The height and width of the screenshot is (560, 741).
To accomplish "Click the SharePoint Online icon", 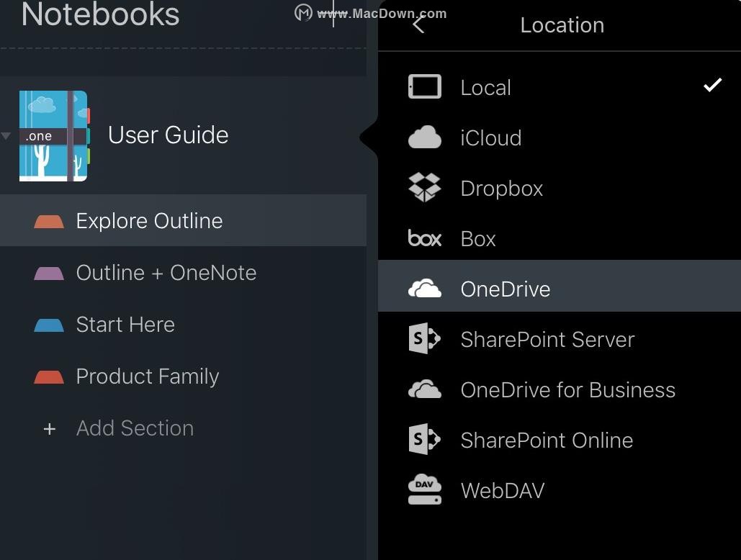I will (x=424, y=439).
